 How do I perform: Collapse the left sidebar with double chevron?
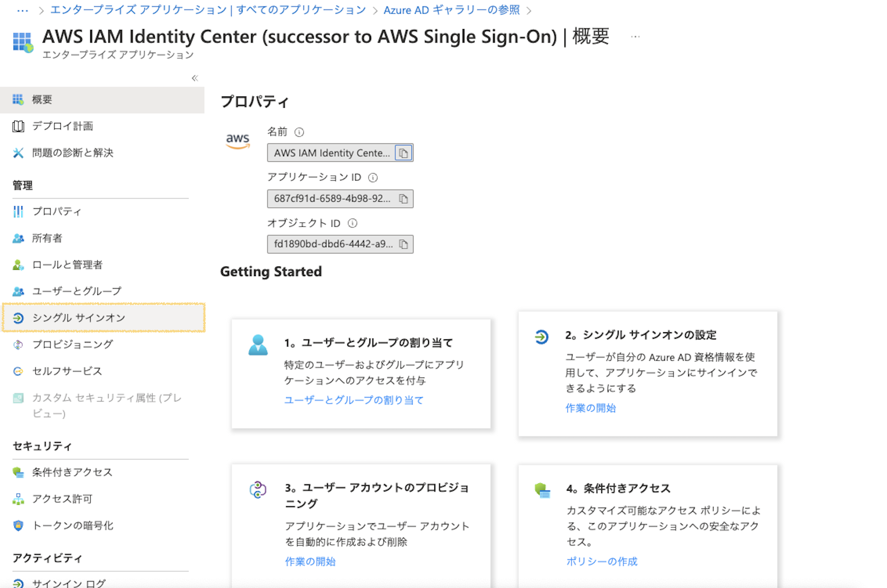tap(195, 78)
